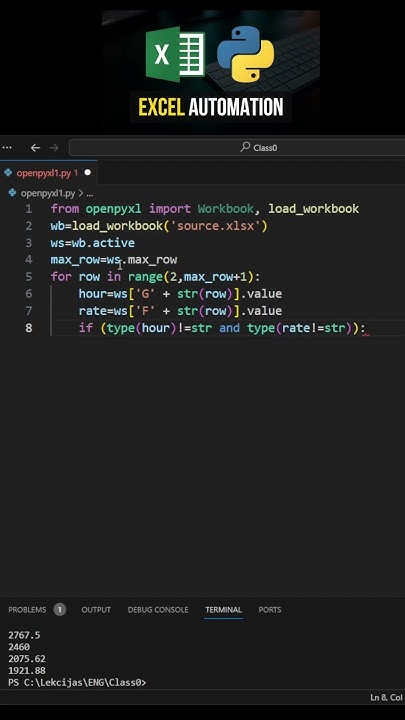Open the PORTS panel tab

(x=270, y=610)
